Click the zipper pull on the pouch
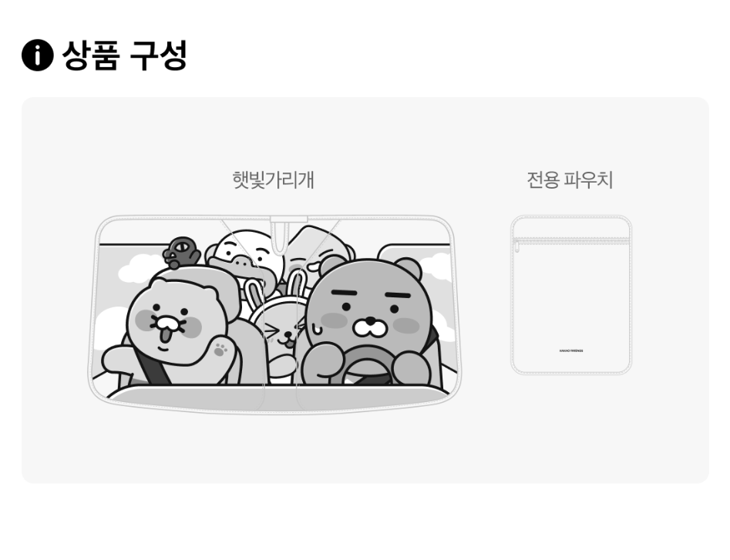Viewport: 730px width, 560px height. pos(516,246)
